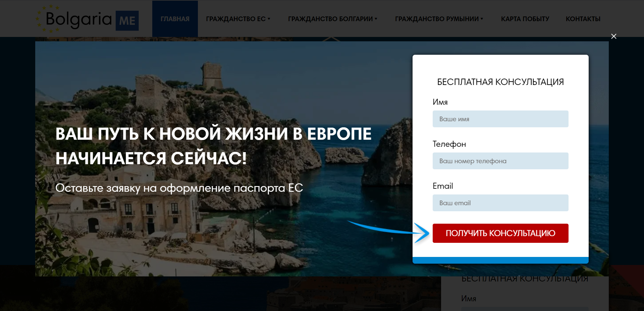
Task: Click the Ваше имя input field
Action: (500, 119)
